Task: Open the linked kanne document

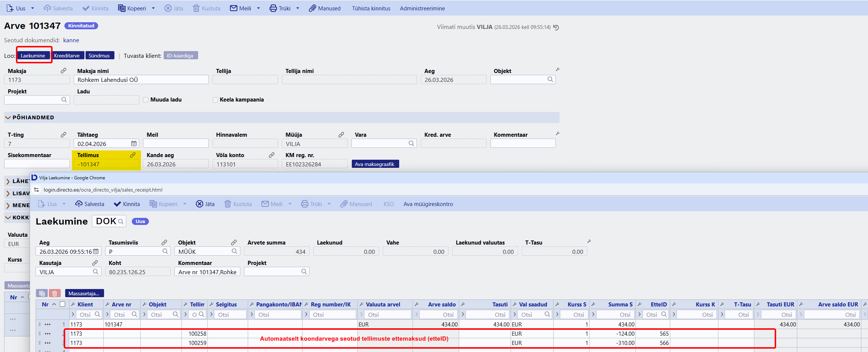Action: (71, 40)
